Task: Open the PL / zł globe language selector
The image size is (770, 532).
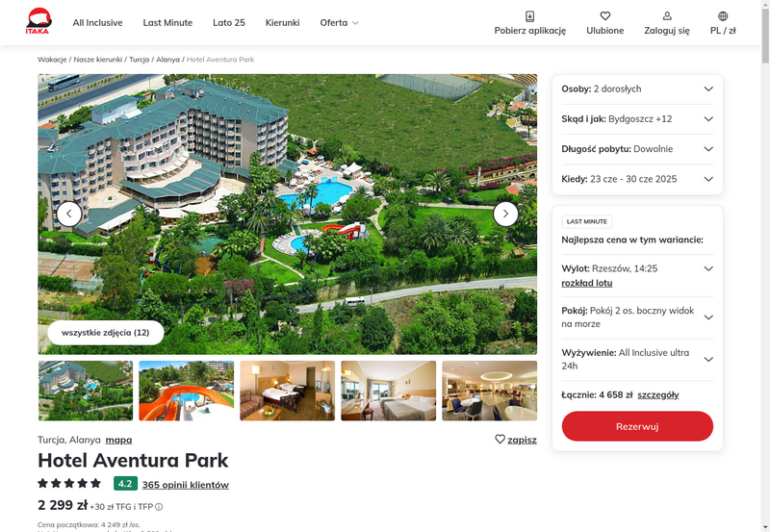Action: coord(723,16)
